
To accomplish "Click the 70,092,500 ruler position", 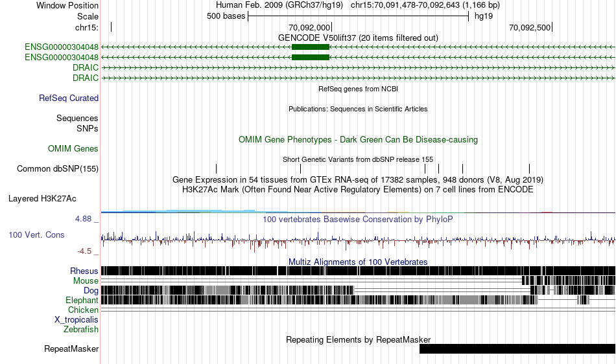I will 530,27.
